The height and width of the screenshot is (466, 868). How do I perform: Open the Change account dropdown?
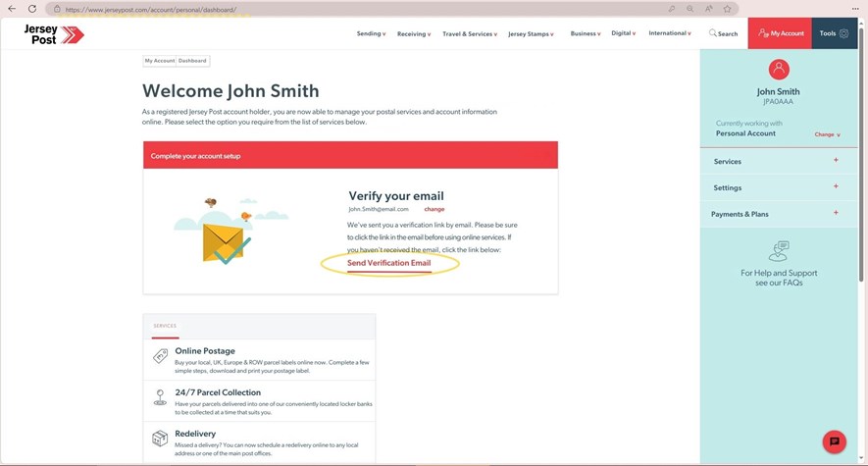(827, 134)
